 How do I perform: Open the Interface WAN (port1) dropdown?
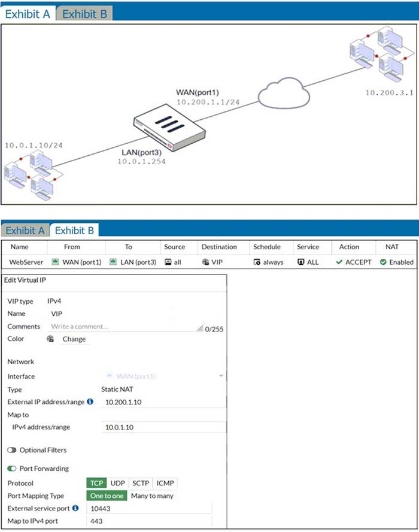(x=164, y=376)
